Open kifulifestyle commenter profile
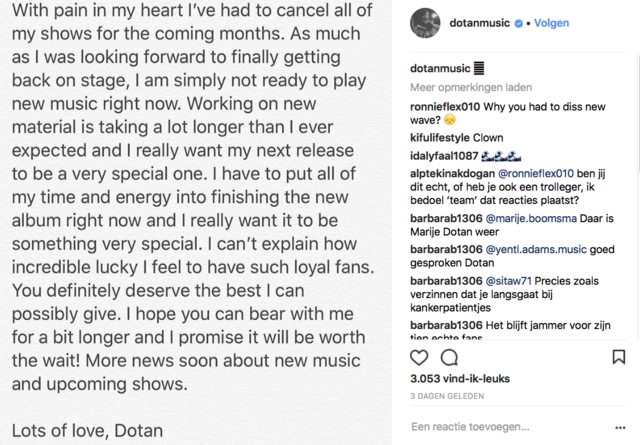 pos(441,137)
